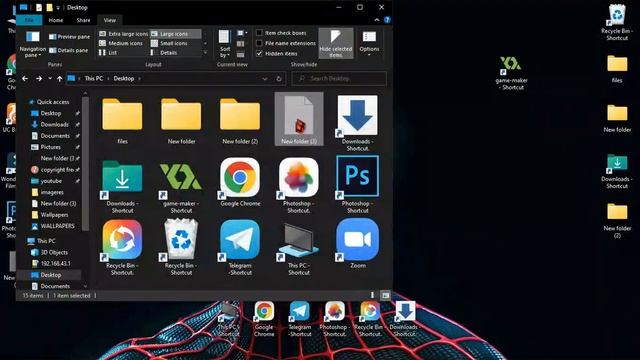
Task: Open Zoom shortcut in Explorer window
Action: point(358,244)
